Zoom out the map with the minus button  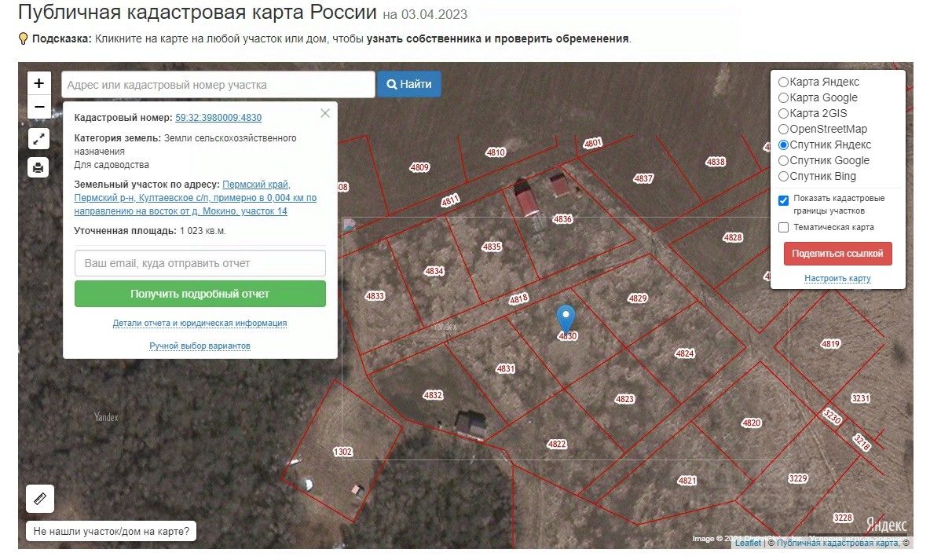tap(39, 107)
